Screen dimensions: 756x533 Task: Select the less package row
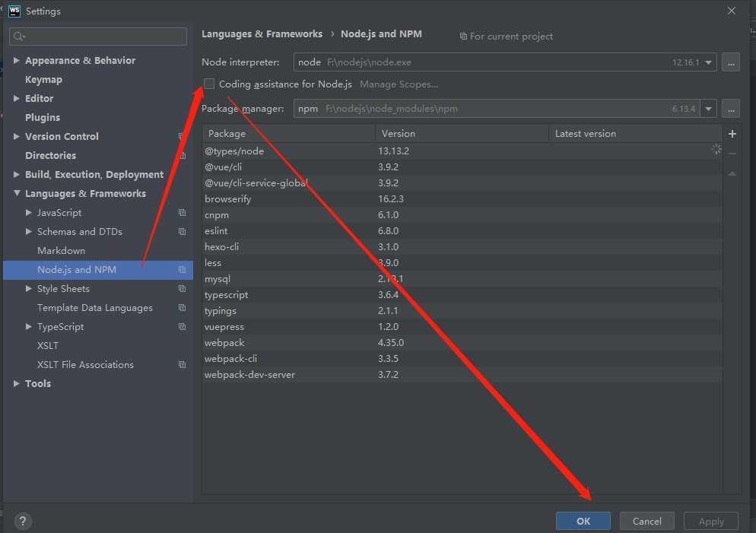462,262
